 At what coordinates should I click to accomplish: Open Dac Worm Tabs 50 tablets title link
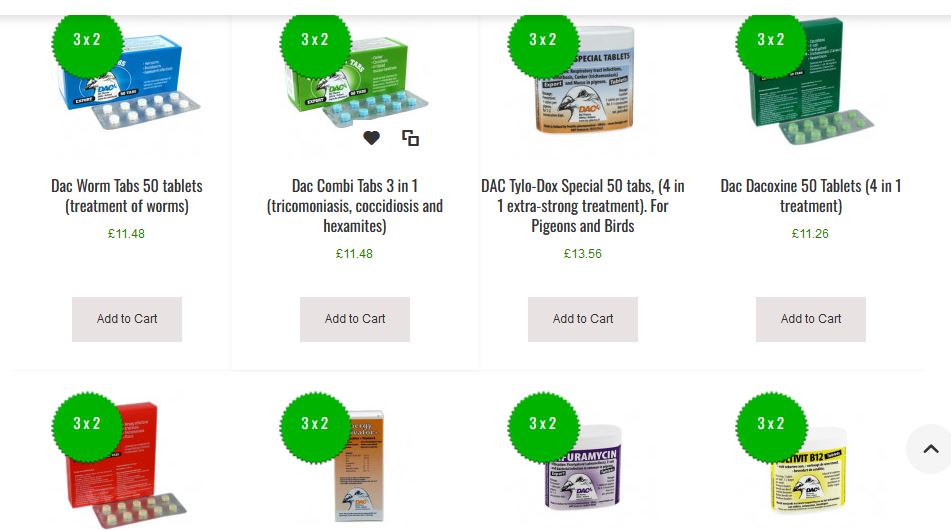pos(127,196)
